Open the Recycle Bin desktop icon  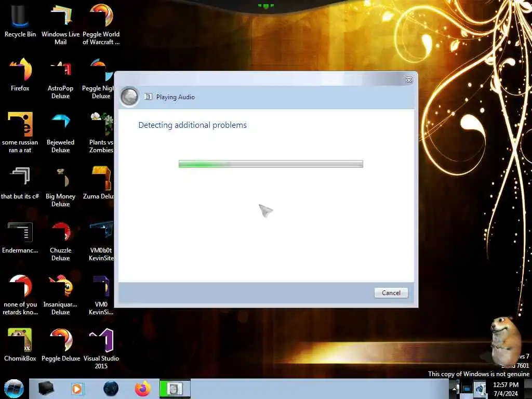(20, 21)
